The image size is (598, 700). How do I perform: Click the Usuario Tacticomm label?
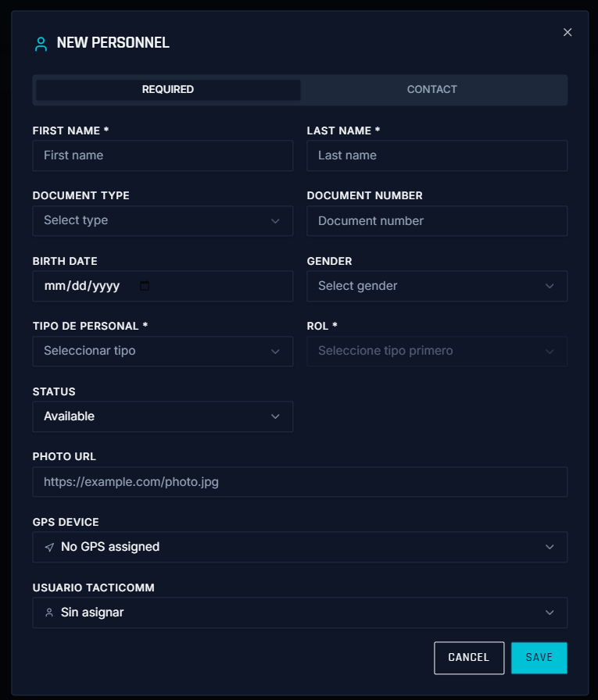point(93,588)
